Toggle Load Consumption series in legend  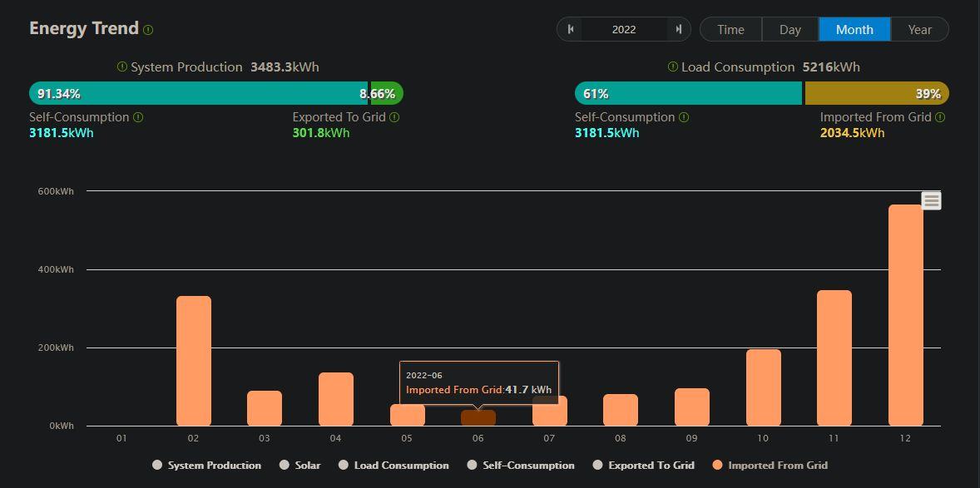(393, 465)
